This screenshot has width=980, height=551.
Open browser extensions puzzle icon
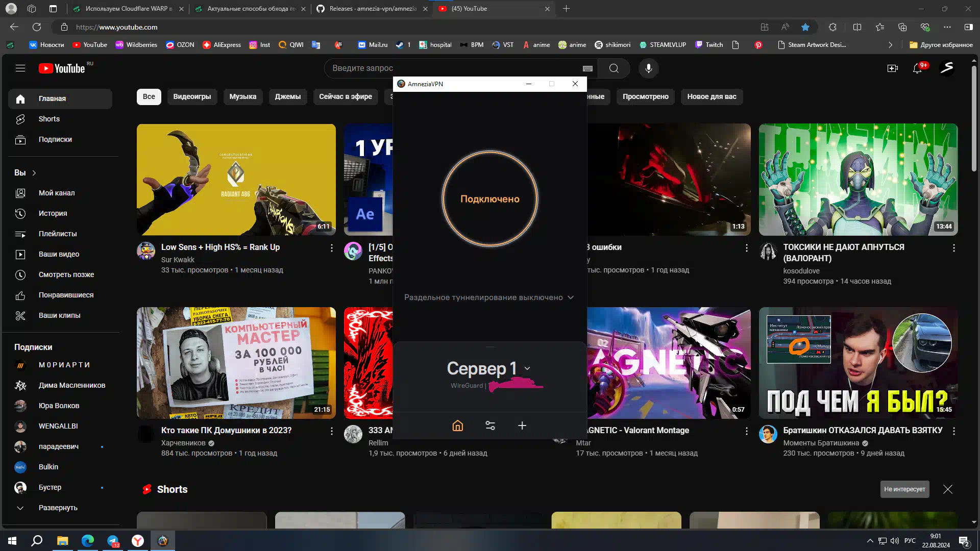832,27
